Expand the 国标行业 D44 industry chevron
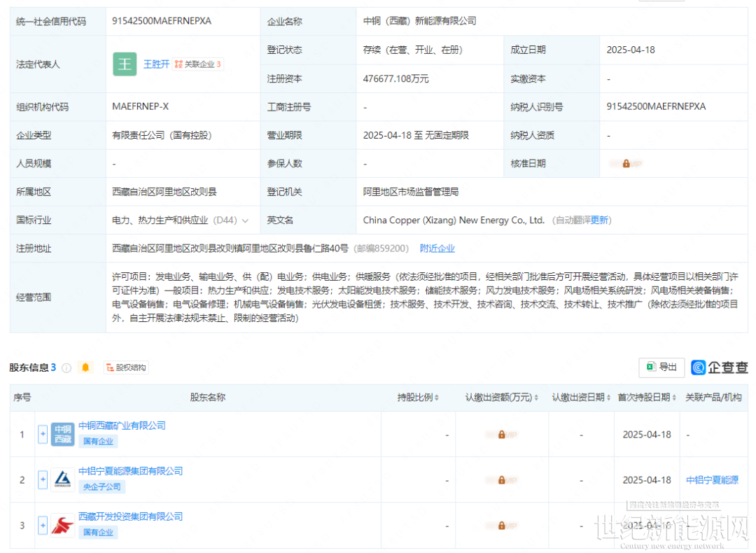756x553 pixels. [246, 220]
